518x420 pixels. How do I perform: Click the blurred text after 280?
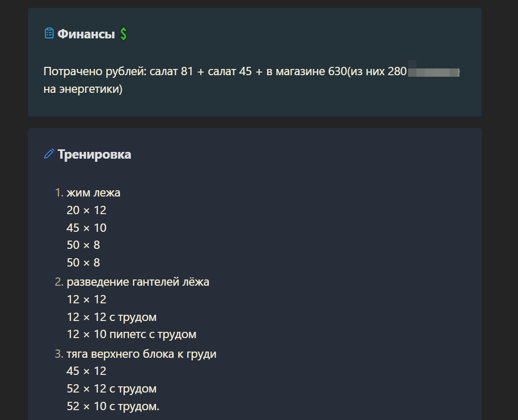coord(434,72)
